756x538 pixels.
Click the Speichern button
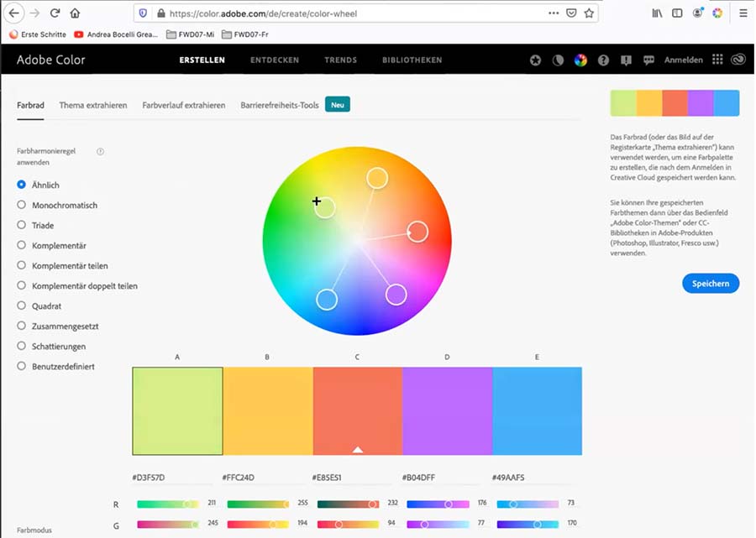710,284
